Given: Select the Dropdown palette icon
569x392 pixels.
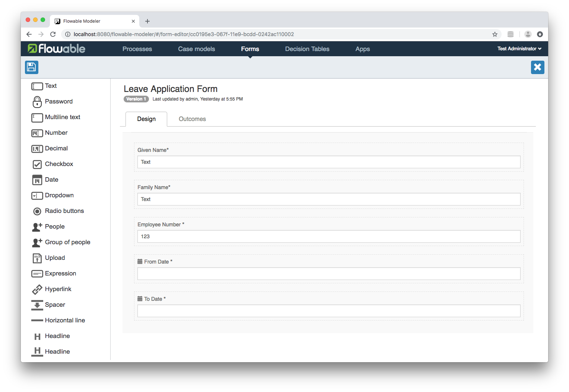Looking at the screenshot, I should [37, 196].
